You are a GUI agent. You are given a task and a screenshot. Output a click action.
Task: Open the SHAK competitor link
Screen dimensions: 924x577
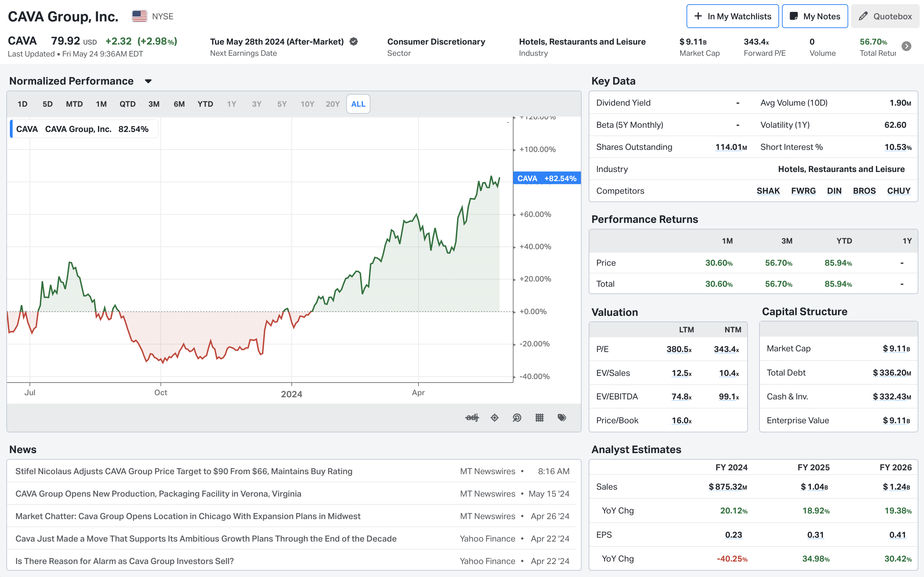click(768, 191)
